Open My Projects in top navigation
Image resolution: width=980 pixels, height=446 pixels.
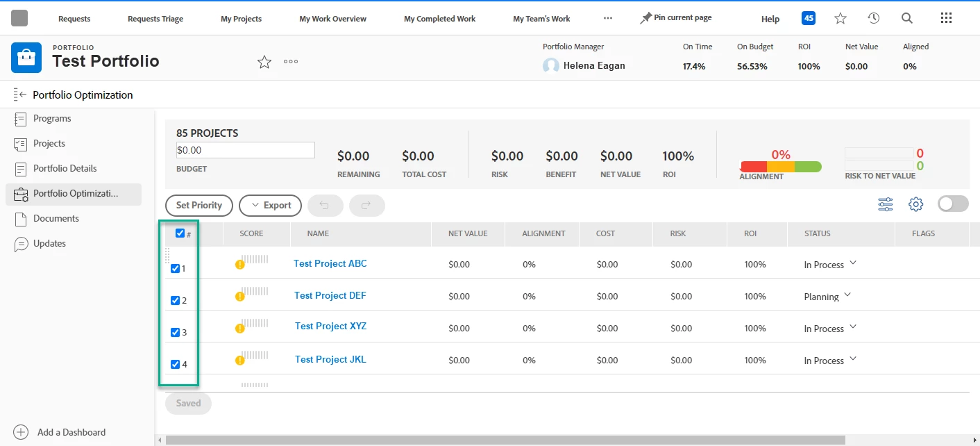[242, 19]
